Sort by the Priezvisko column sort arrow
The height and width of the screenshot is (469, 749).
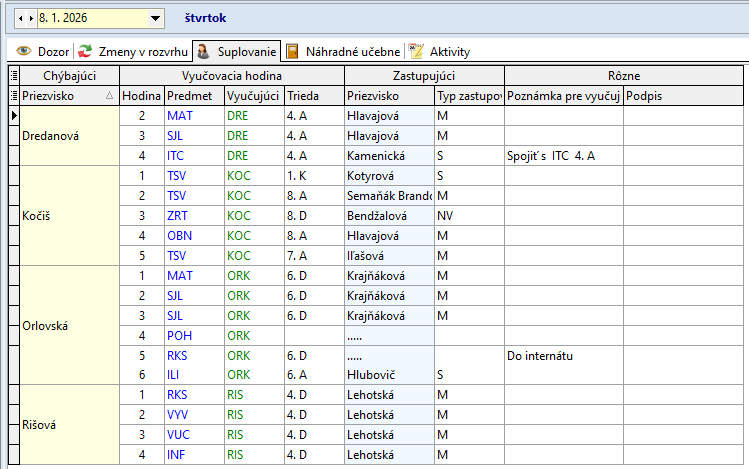(x=109, y=95)
